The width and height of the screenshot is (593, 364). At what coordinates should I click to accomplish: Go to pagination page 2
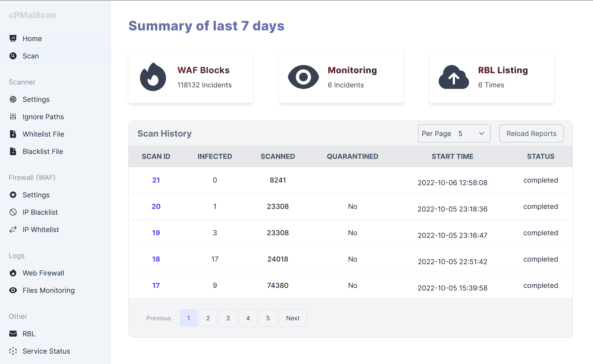(208, 318)
